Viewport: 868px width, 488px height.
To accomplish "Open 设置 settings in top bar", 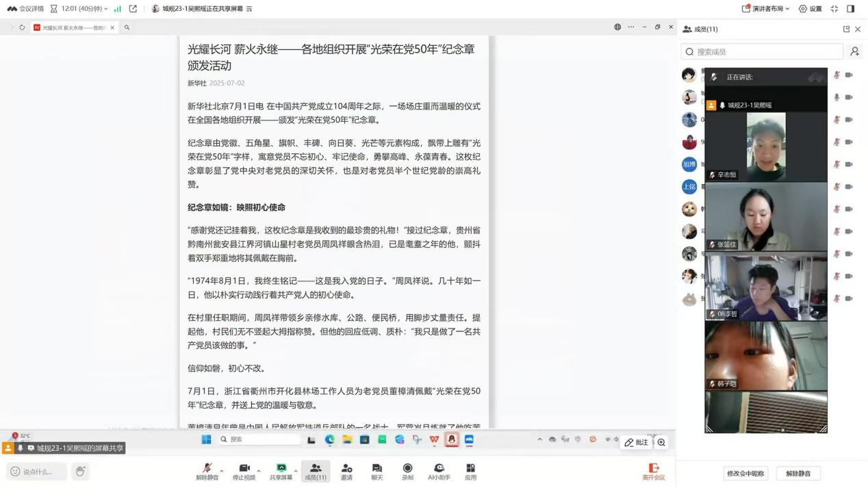I will point(810,9).
